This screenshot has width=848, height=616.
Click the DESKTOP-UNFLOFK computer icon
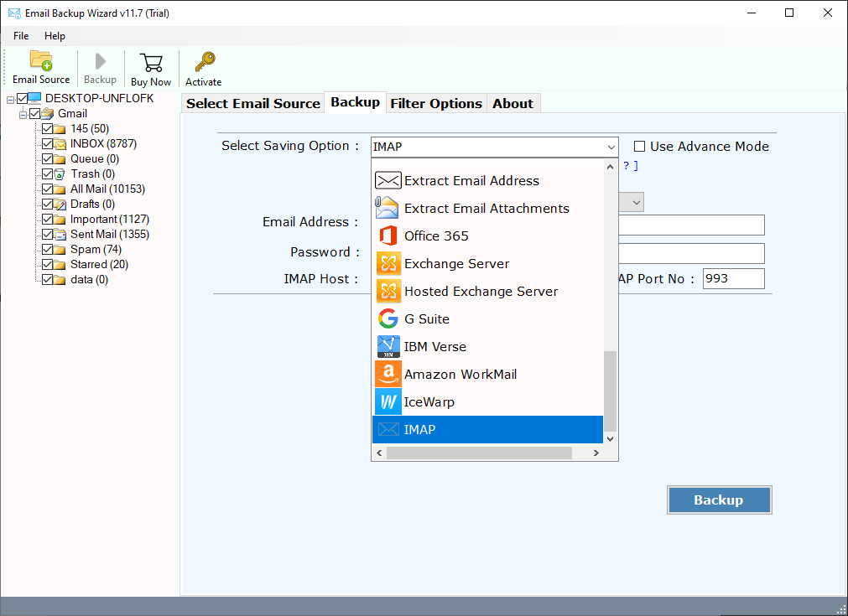(34, 98)
